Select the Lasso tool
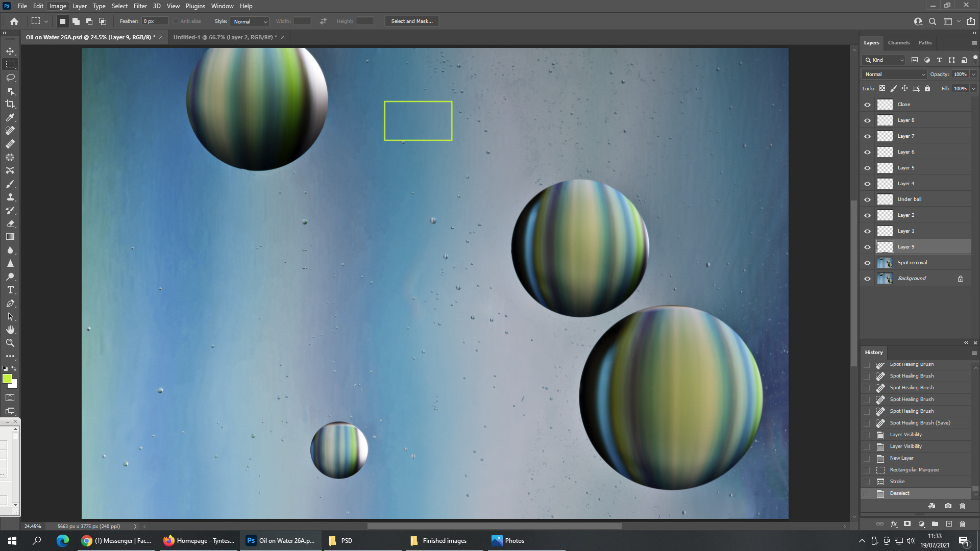Image resolution: width=980 pixels, height=551 pixels. (x=10, y=78)
